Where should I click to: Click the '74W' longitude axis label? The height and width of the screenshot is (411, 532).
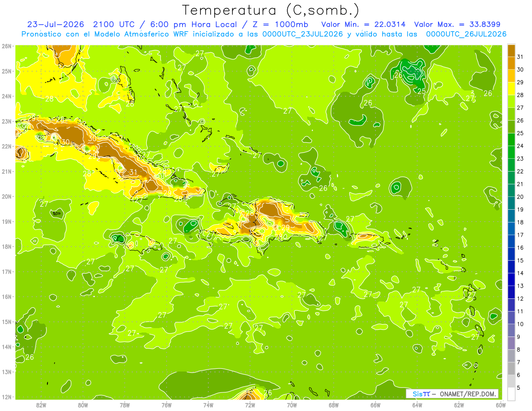(x=208, y=404)
